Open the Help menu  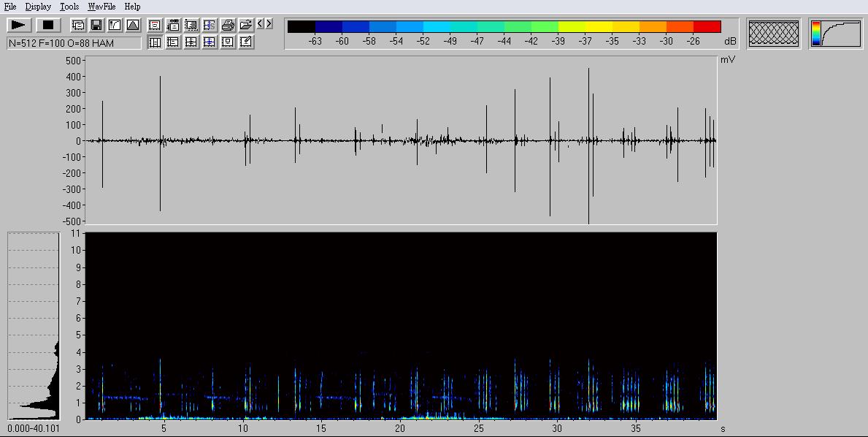point(132,7)
